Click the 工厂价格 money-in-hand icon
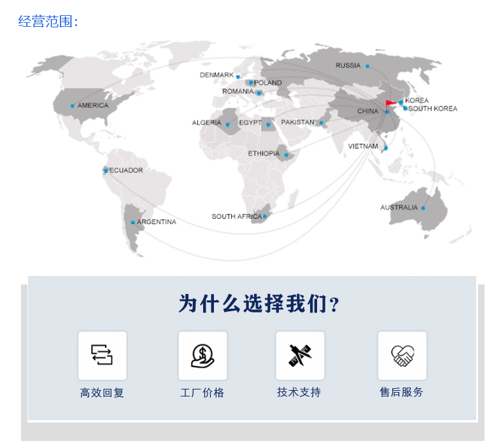 202,355
